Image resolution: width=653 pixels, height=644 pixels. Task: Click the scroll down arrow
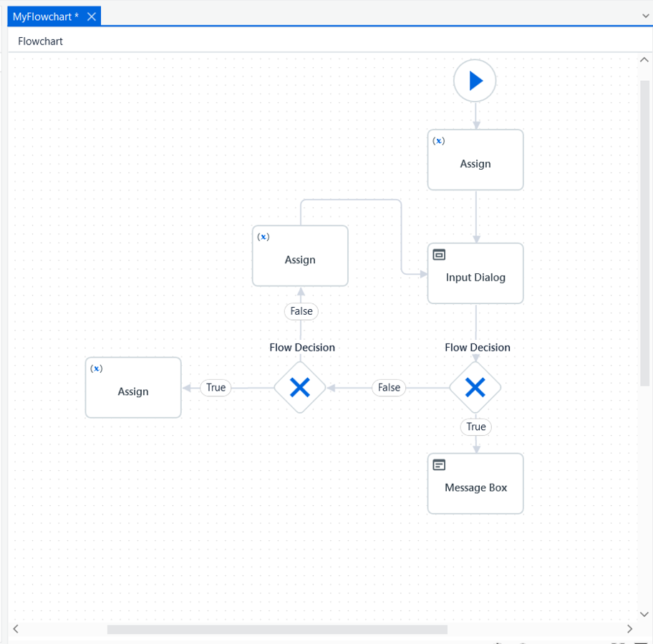click(x=644, y=614)
